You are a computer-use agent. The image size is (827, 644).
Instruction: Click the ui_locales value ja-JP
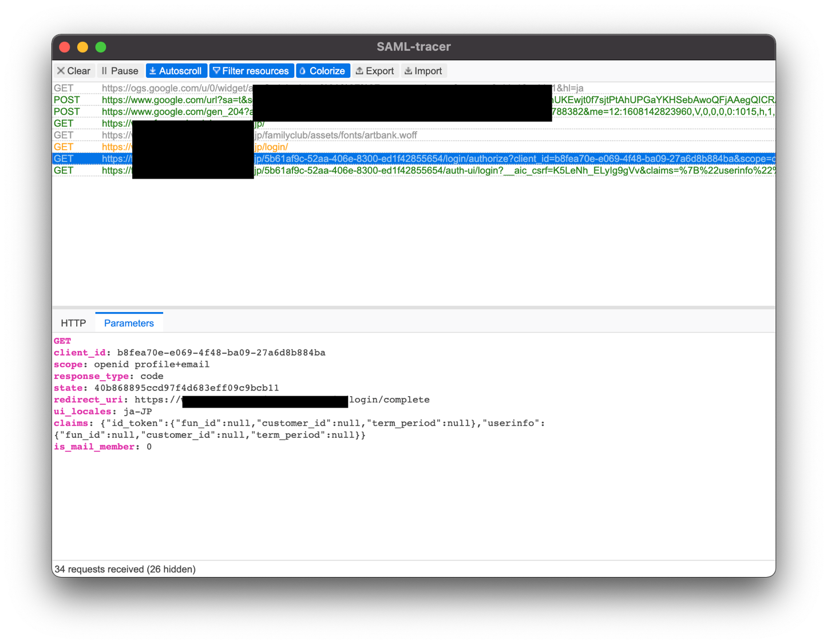coord(137,412)
